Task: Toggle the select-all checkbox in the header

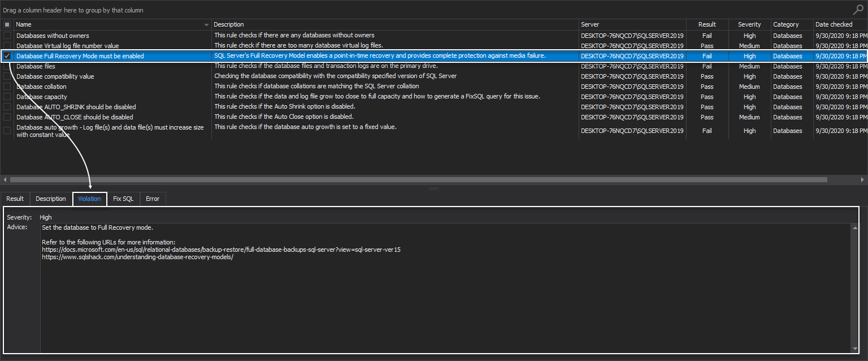Action: pos(7,24)
